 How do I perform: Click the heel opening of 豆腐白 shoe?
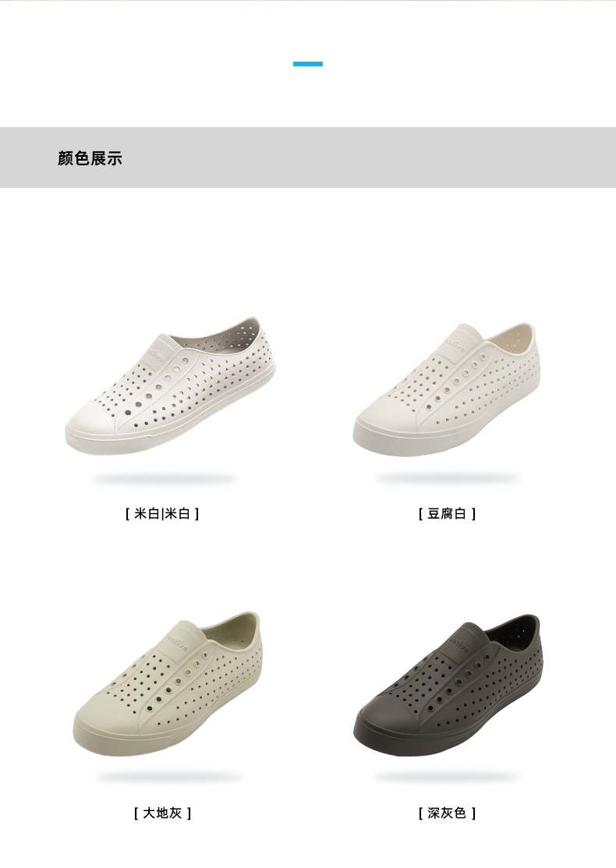510,338
